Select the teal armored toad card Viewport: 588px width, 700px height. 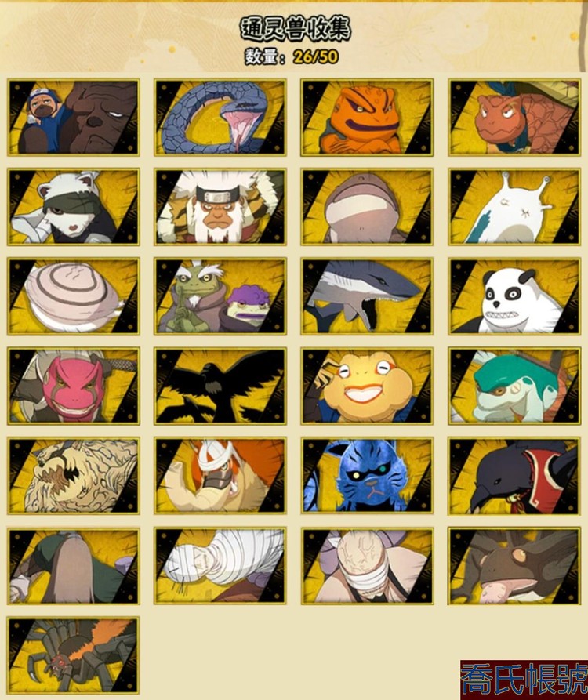click(x=514, y=386)
